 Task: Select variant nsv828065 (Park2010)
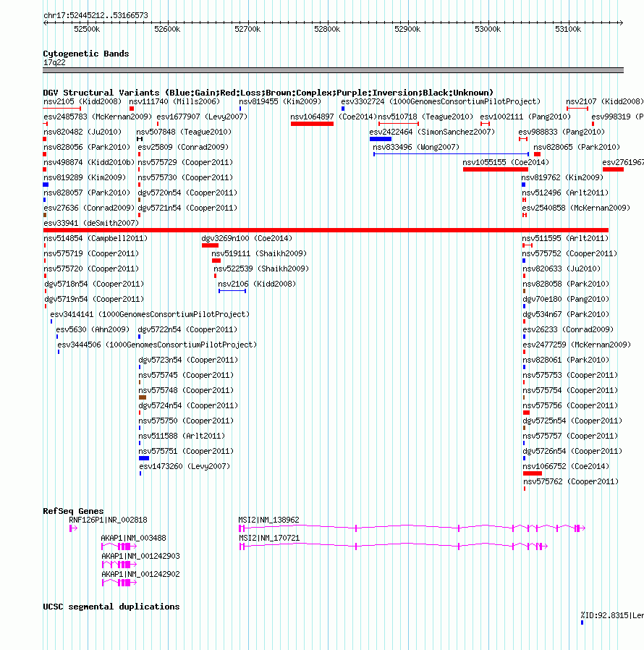point(577,147)
